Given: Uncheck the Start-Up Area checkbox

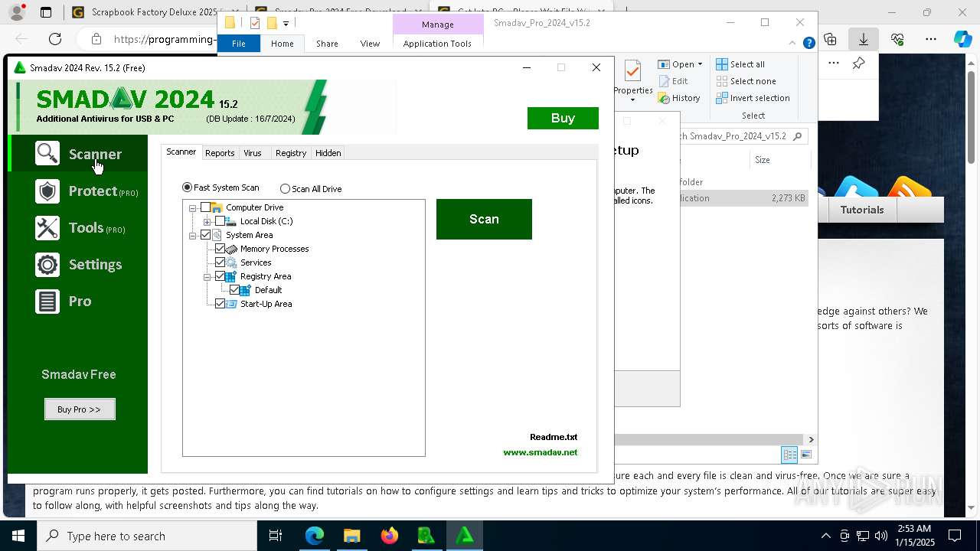Looking at the screenshot, I should (220, 304).
